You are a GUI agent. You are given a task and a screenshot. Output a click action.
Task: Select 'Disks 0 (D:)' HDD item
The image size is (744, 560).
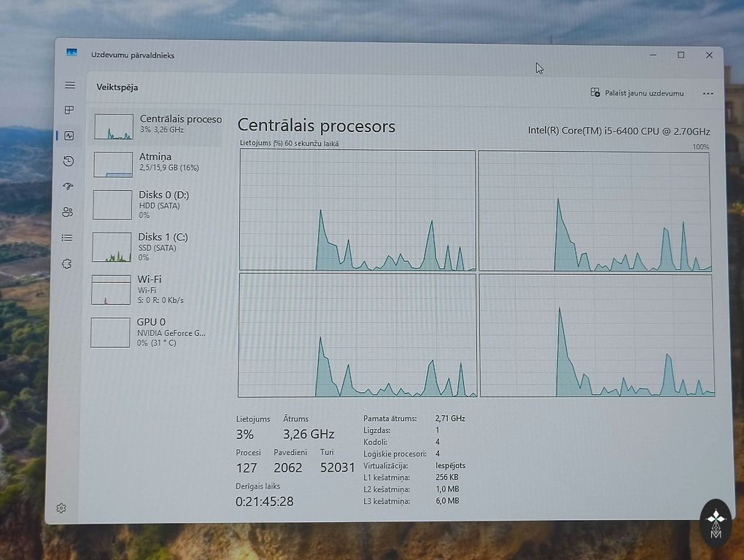(156, 204)
